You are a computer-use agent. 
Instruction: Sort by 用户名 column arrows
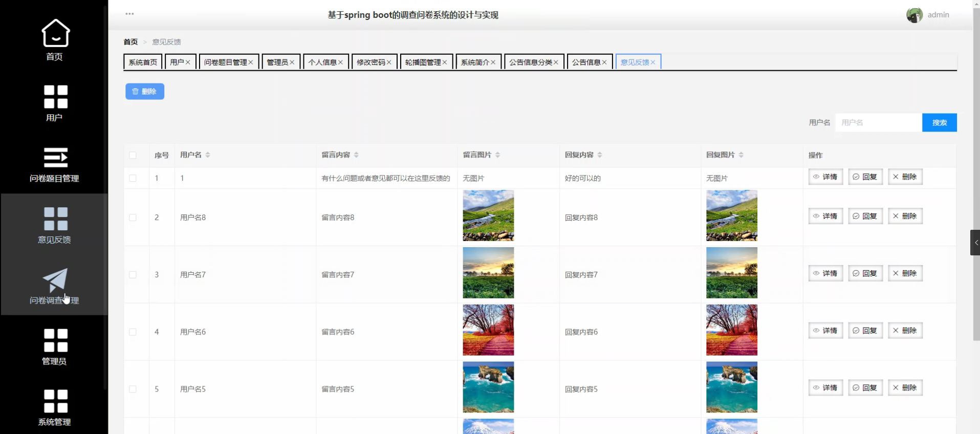(208, 155)
